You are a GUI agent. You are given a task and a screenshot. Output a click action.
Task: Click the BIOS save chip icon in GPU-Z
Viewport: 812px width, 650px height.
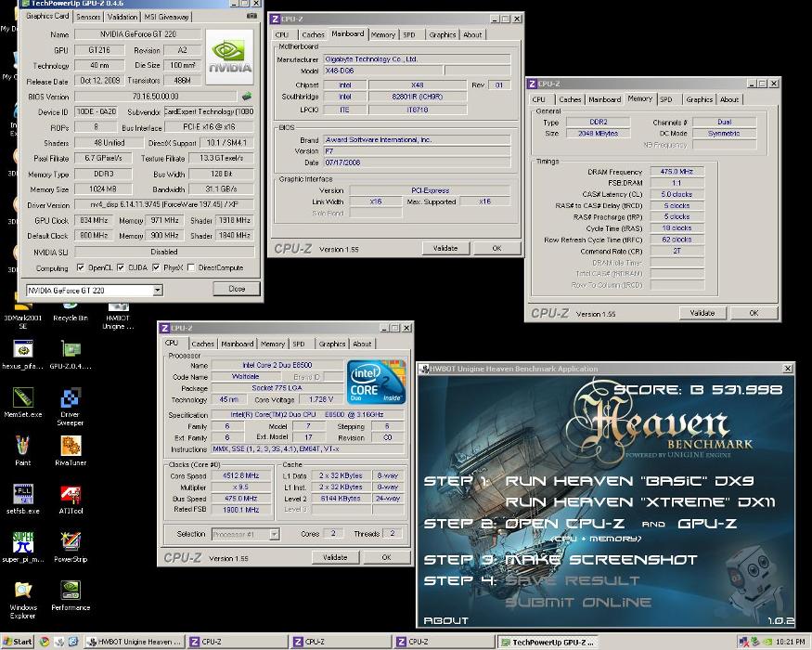click(x=247, y=96)
